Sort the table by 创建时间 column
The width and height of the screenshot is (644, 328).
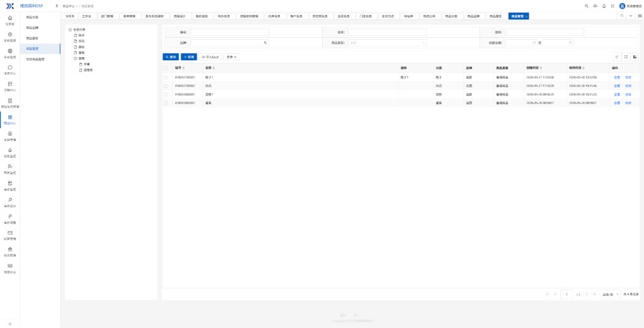pos(541,68)
